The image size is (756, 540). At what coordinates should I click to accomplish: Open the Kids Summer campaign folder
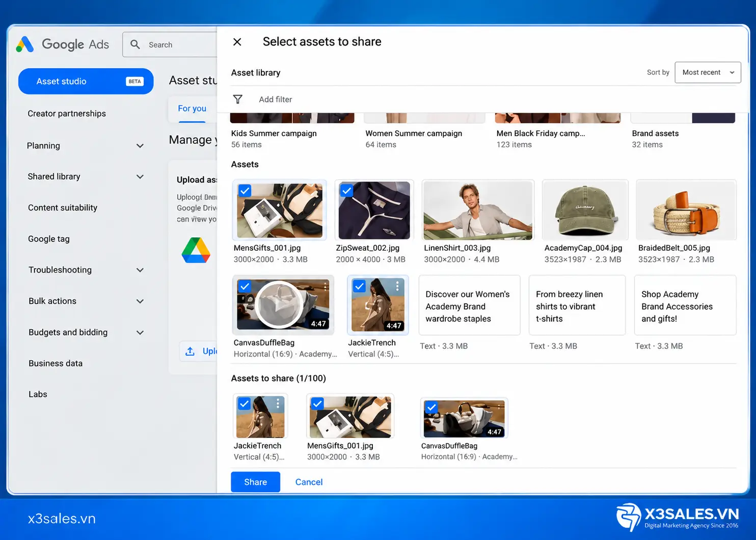tap(292, 130)
